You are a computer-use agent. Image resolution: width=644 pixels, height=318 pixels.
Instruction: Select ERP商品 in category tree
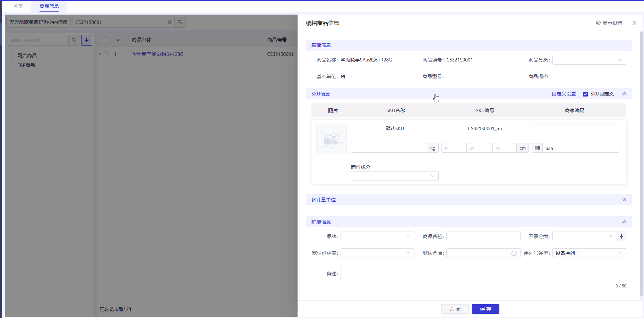(x=26, y=65)
